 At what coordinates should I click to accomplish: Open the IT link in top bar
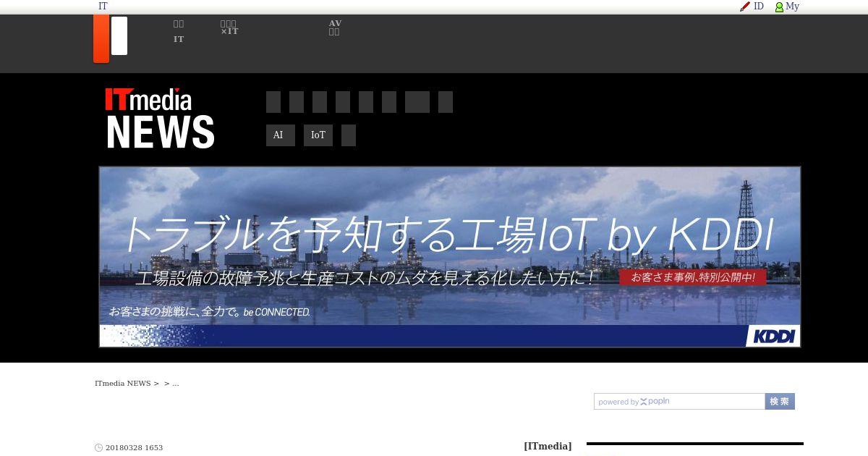(103, 7)
